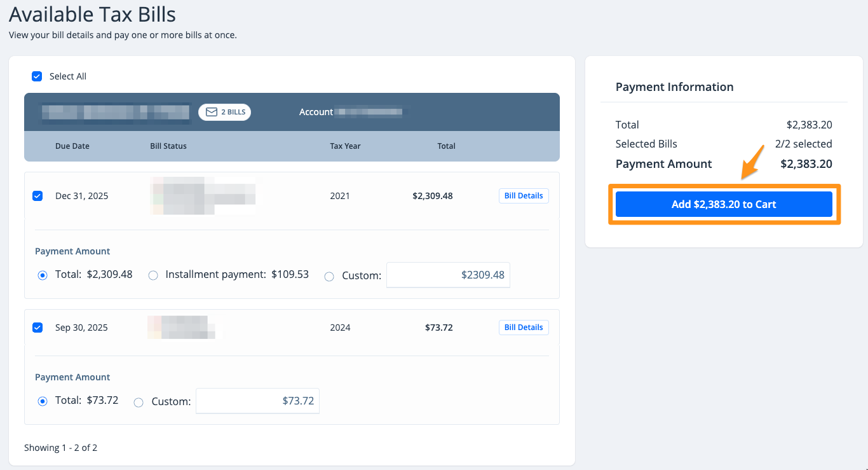The height and width of the screenshot is (470, 868).
Task: Select Custom radio for 2024 bill
Action: [139, 403]
